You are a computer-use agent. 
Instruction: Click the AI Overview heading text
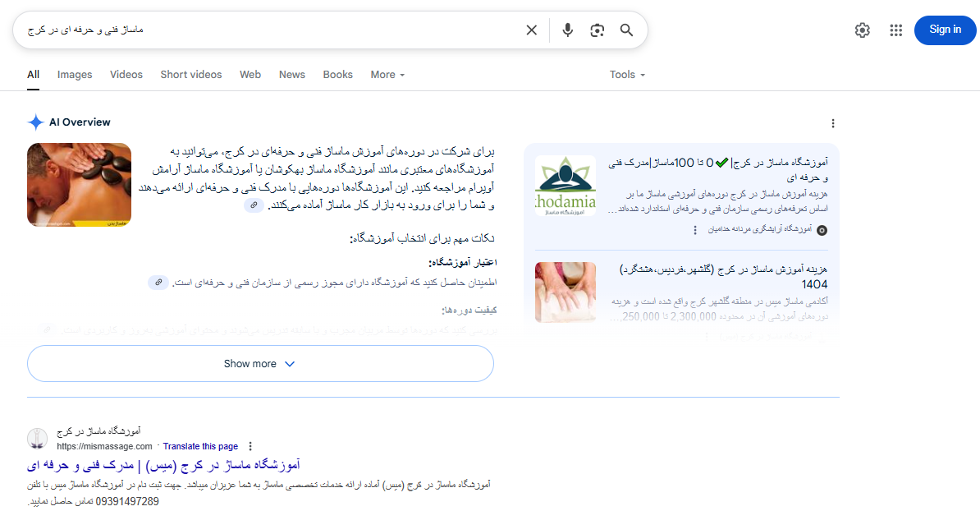pos(80,122)
